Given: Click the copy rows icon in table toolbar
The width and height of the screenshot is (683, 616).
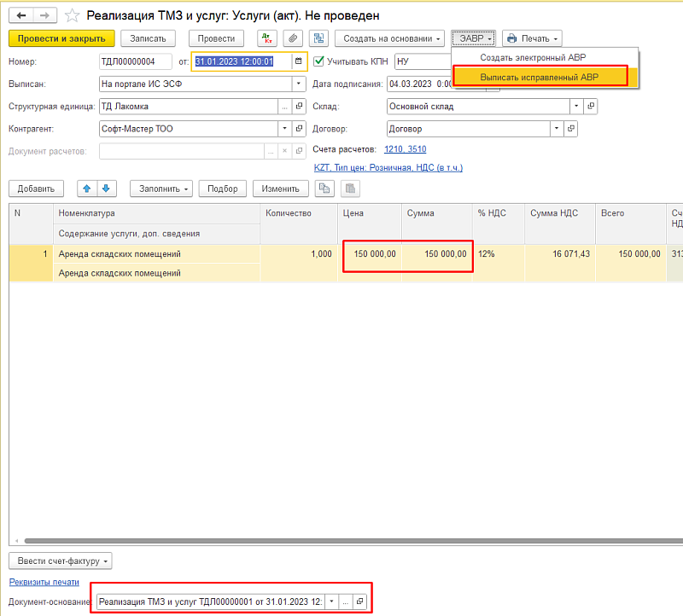Looking at the screenshot, I should pos(325,189).
